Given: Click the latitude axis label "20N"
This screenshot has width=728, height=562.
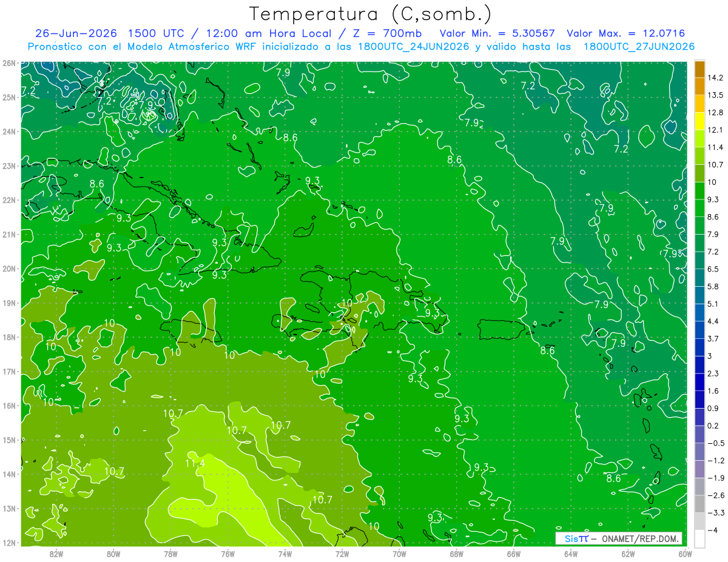Looking at the screenshot, I should click(8, 269).
